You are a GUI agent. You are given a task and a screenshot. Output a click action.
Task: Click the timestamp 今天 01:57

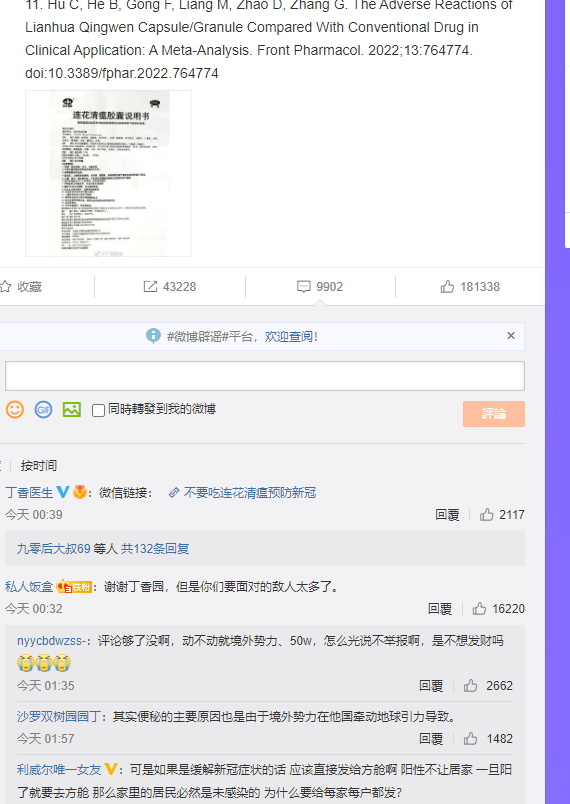[x=46, y=739]
